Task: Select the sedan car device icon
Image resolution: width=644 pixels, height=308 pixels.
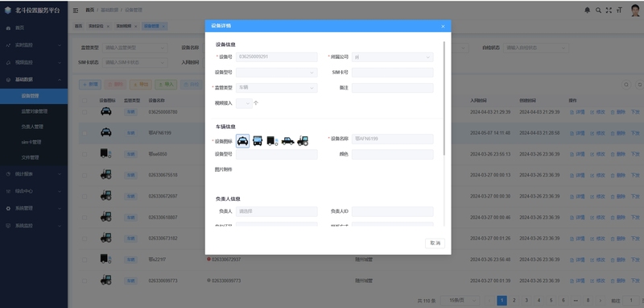Action: [287, 141]
